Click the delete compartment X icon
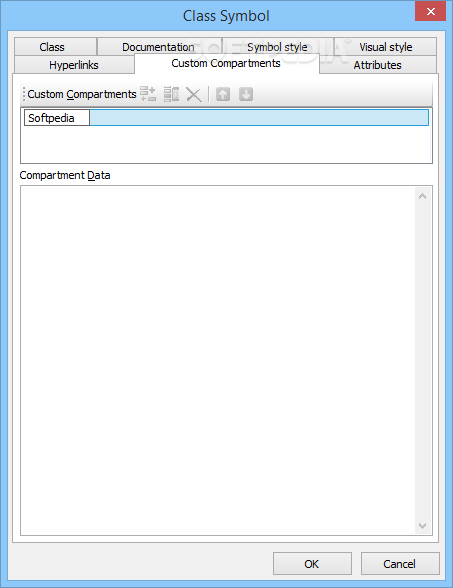This screenshot has height=588, width=453. click(x=194, y=94)
